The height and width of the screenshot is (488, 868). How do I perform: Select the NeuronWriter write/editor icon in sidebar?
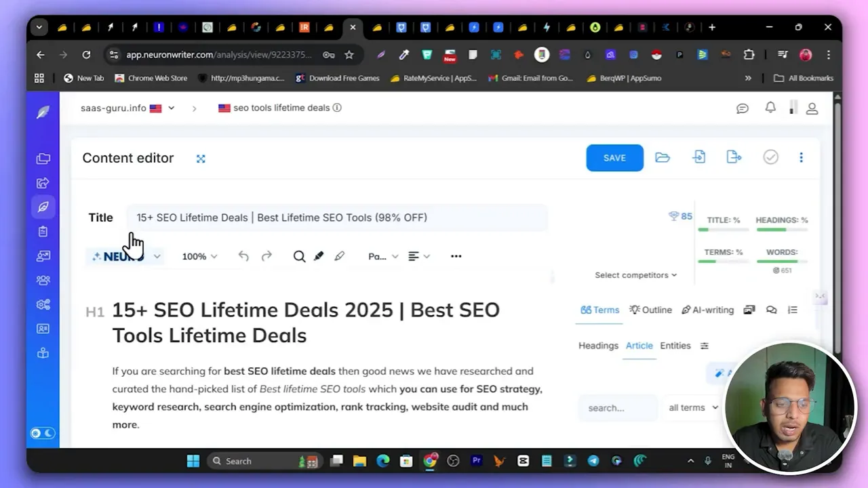[x=43, y=207]
